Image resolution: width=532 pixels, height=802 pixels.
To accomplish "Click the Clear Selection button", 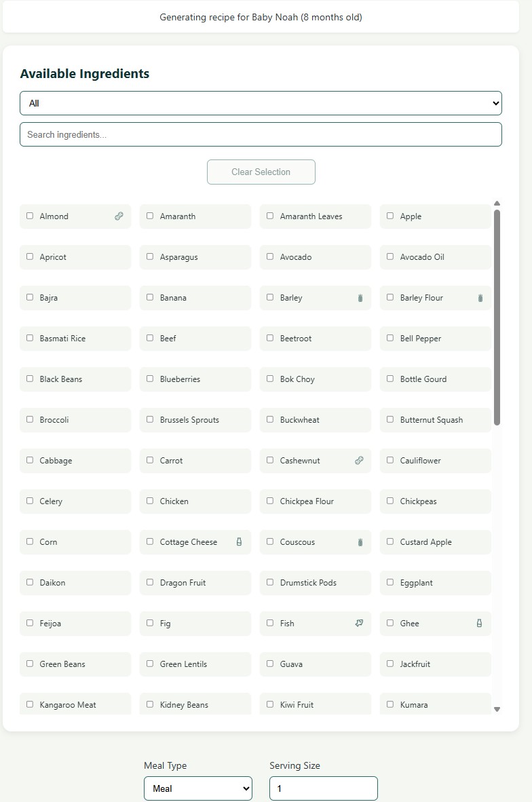I will (x=261, y=172).
